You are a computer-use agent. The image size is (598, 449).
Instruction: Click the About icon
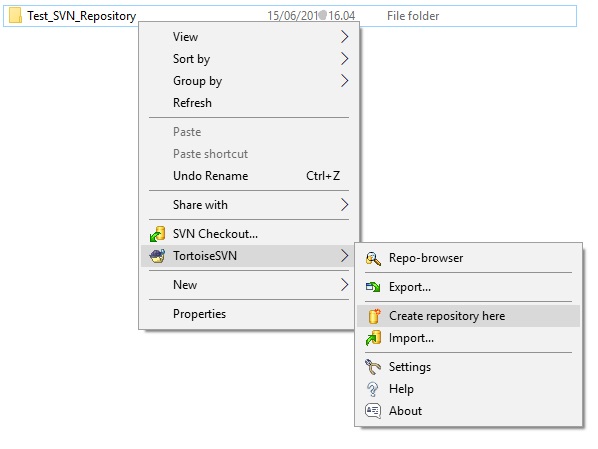[373, 411]
